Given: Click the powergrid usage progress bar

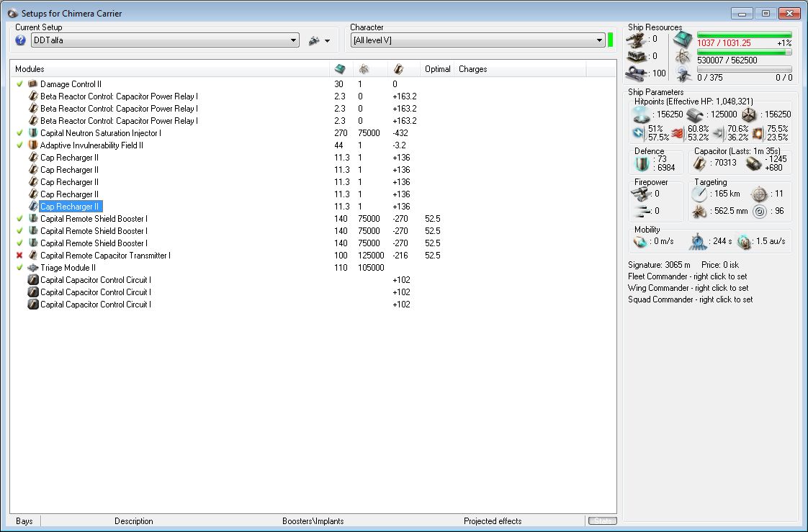Looking at the screenshot, I should pos(744,53).
